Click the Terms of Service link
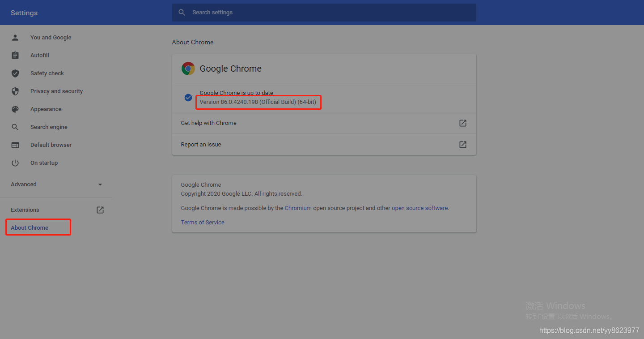Screen dimensions: 644x339 click(x=203, y=222)
